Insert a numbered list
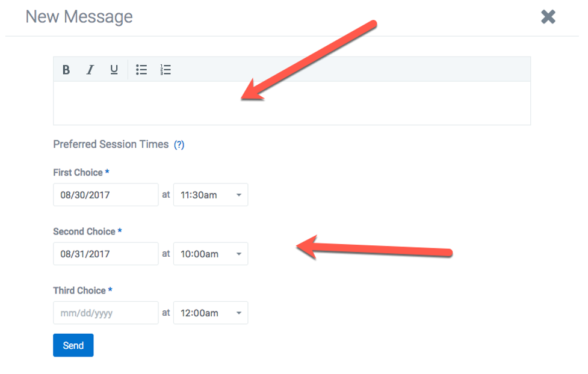 point(166,70)
